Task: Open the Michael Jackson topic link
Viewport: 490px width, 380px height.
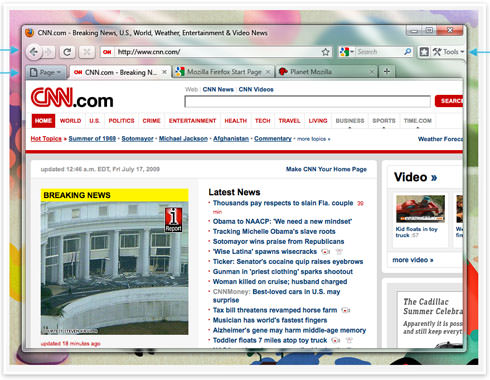Action: [183, 139]
